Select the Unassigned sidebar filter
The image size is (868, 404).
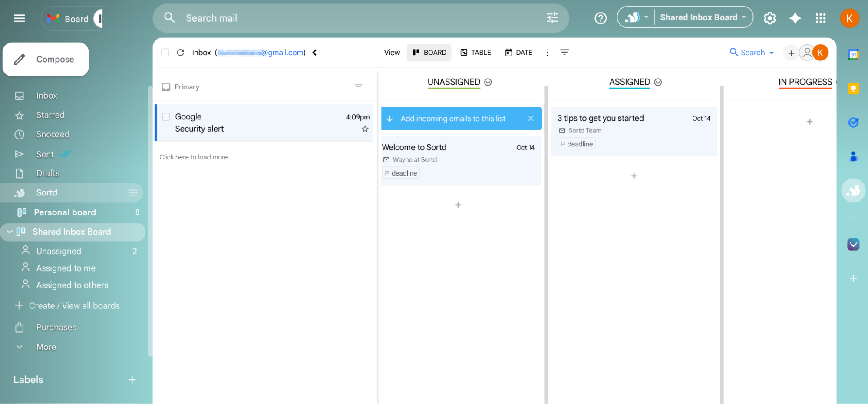click(59, 251)
